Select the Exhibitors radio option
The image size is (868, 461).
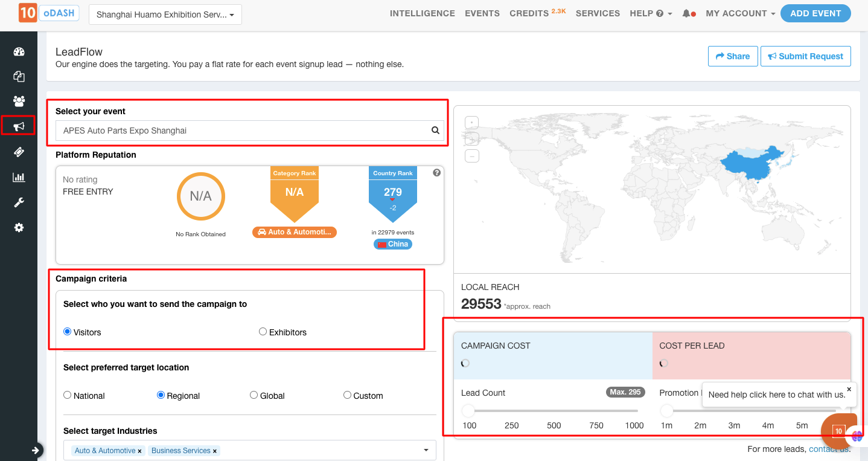click(263, 332)
